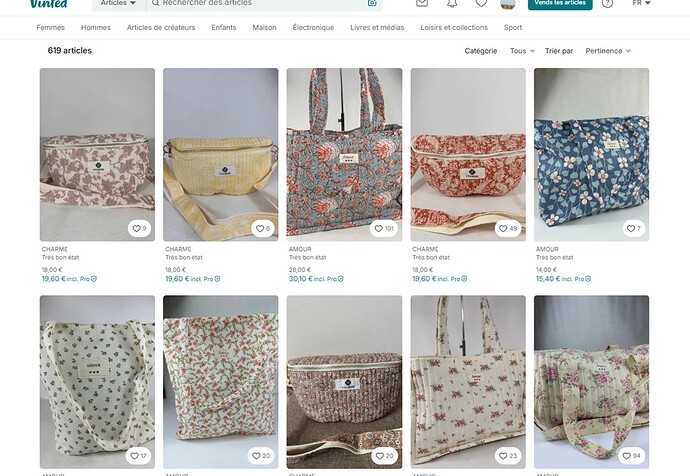
Task: Open the Femmes category menu
Action: [x=51, y=27]
